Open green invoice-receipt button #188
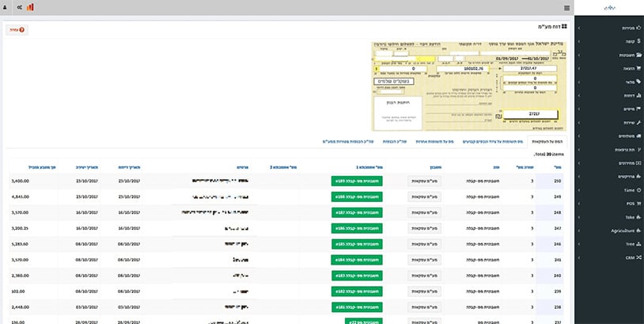Image resolution: width=644 pixels, height=324 pixels. (357, 197)
